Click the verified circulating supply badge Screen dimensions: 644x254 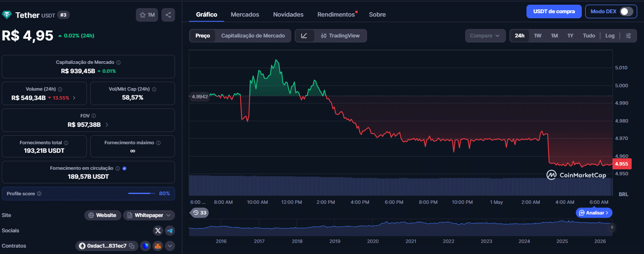click(124, 168)
